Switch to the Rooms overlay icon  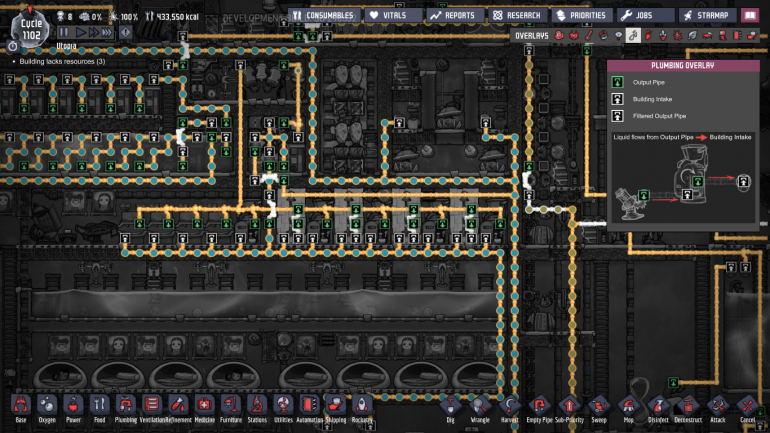pos(707,35)
